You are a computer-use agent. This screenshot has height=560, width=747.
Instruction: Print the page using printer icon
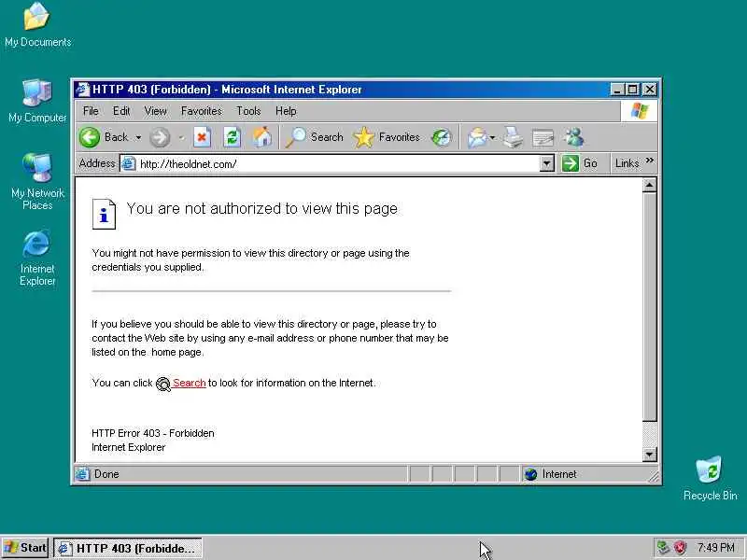pos(514,137)
